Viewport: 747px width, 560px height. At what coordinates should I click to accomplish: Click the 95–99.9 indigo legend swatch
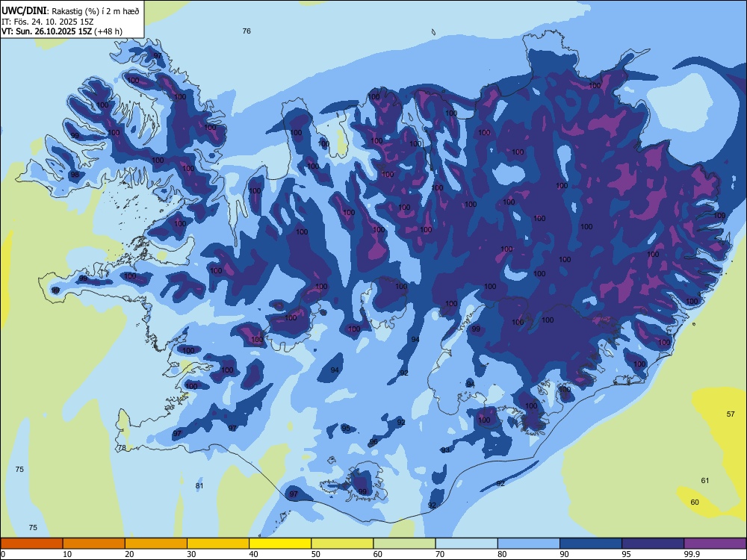pyautogui.click(x=653, y=544)
